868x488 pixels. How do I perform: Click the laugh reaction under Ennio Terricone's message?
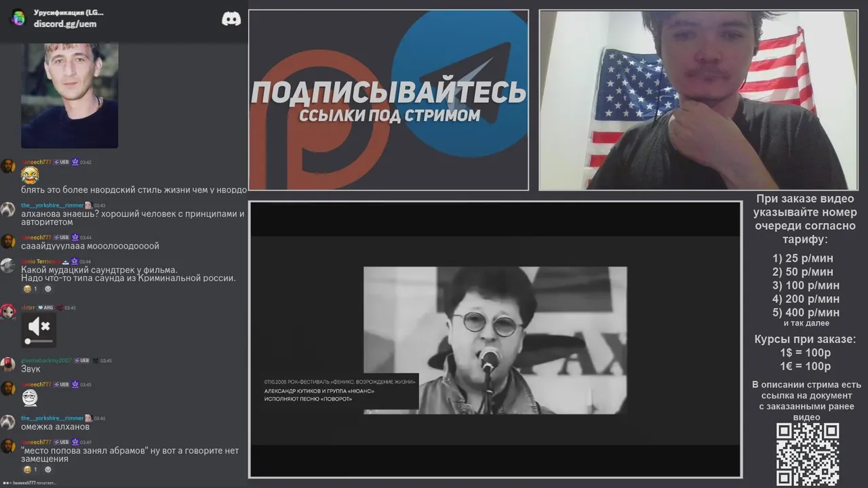[x=30, y=289]
